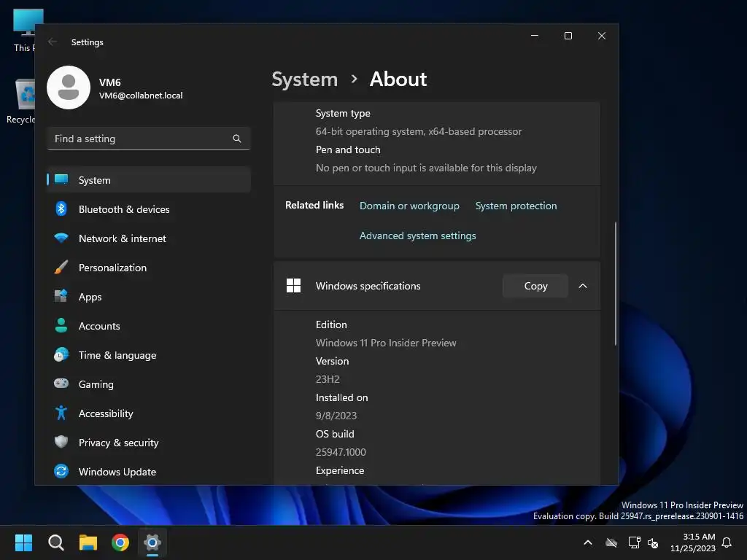Open Accessibility settings

(149, 413)
